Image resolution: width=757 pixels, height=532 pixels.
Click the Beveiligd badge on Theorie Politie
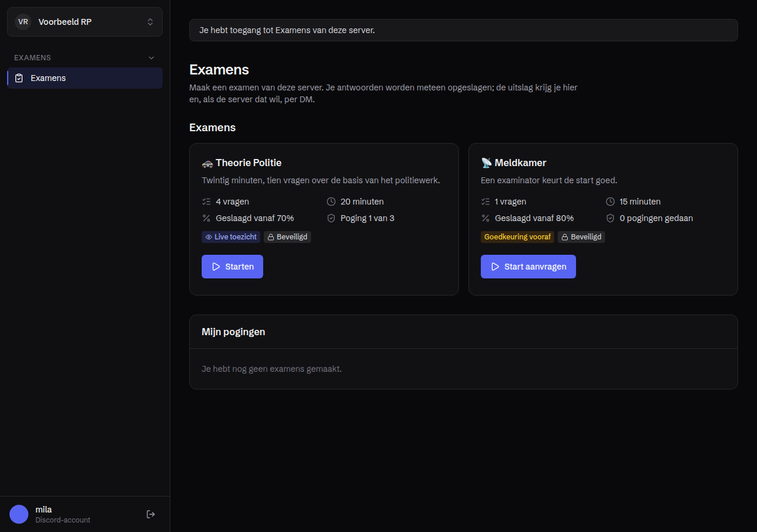click(287, 237)
